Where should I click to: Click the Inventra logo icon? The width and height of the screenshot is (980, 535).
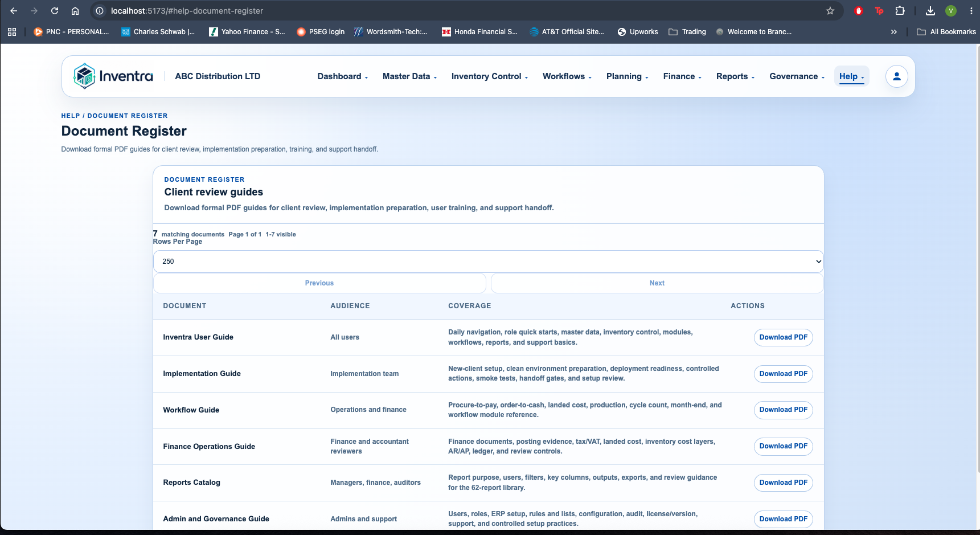(84, 76)
